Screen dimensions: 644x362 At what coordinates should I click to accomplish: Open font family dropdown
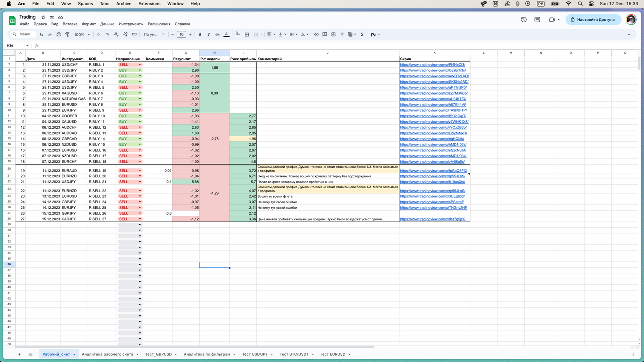pos(154,35)
